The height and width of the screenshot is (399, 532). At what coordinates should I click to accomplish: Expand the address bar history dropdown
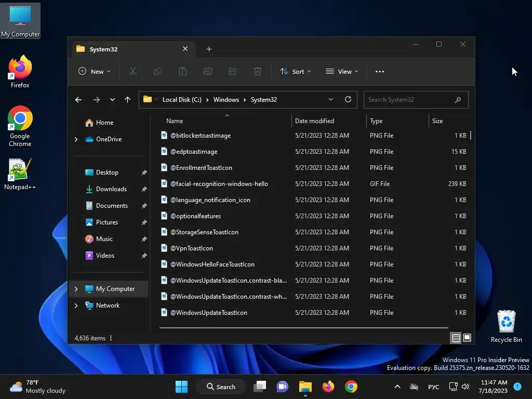tap(331, 99)
